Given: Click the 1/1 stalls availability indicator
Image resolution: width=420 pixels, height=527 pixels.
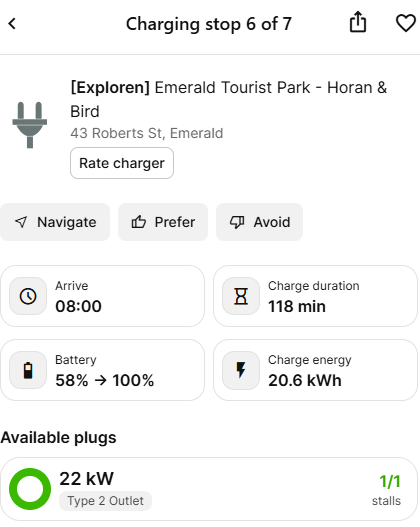Looking at the screenshot, I should coord(387,490).
